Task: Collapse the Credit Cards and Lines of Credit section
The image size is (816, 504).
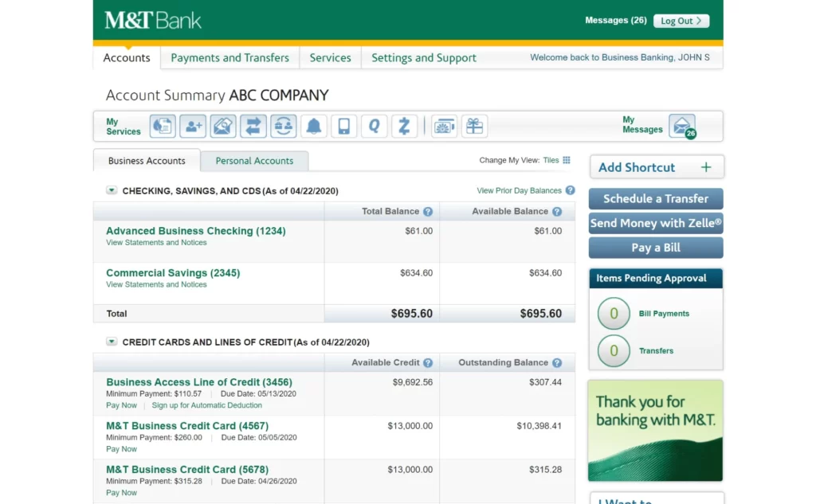Action: [x=112, y=342]
